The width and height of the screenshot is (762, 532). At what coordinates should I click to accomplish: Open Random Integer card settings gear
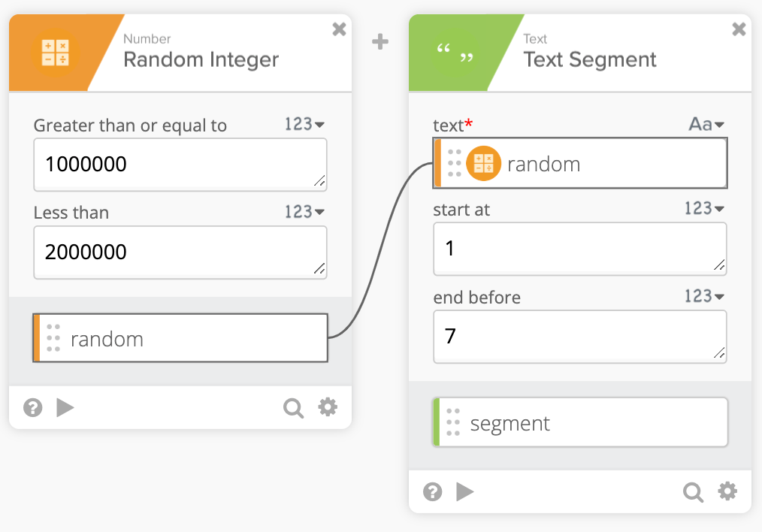pos(328,407)
